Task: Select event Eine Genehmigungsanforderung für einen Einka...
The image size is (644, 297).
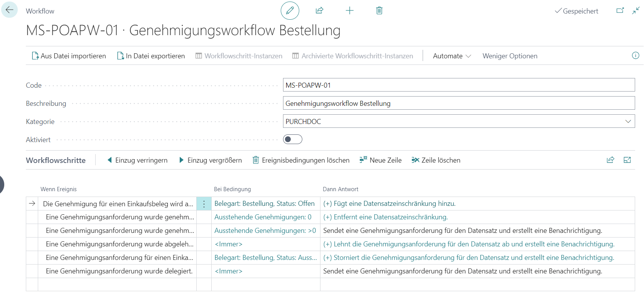Action: (120, 258)
